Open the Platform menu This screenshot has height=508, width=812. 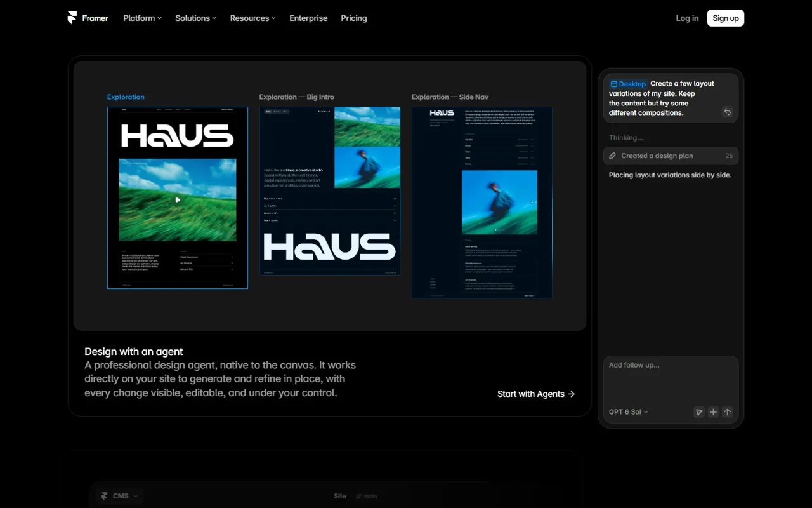[142, 18]
